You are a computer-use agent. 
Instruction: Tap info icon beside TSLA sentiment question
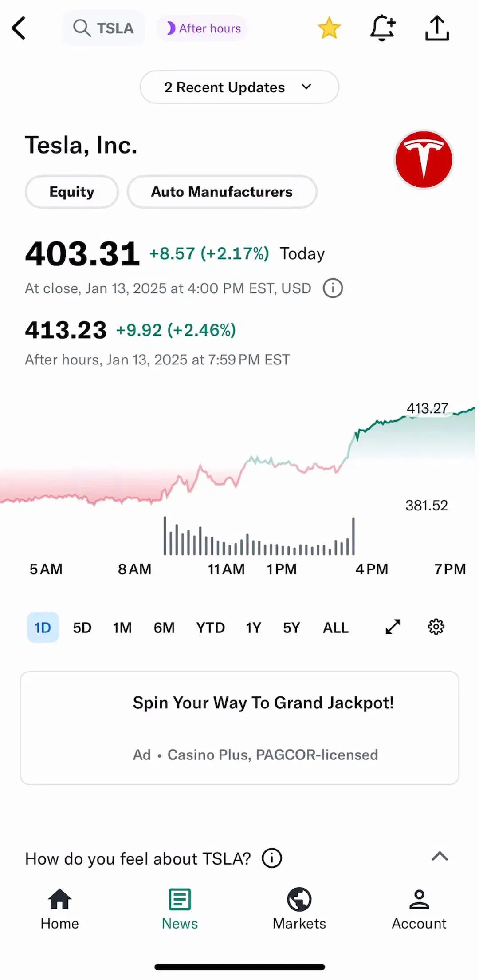(272, 858)
